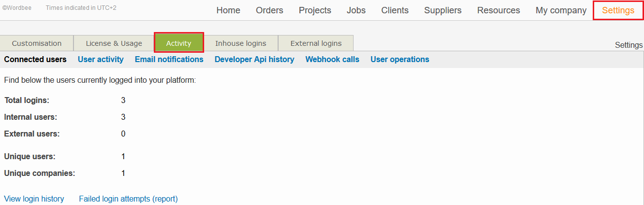
Task: Open the Failed login attempts report
Action: coord(128,199)
